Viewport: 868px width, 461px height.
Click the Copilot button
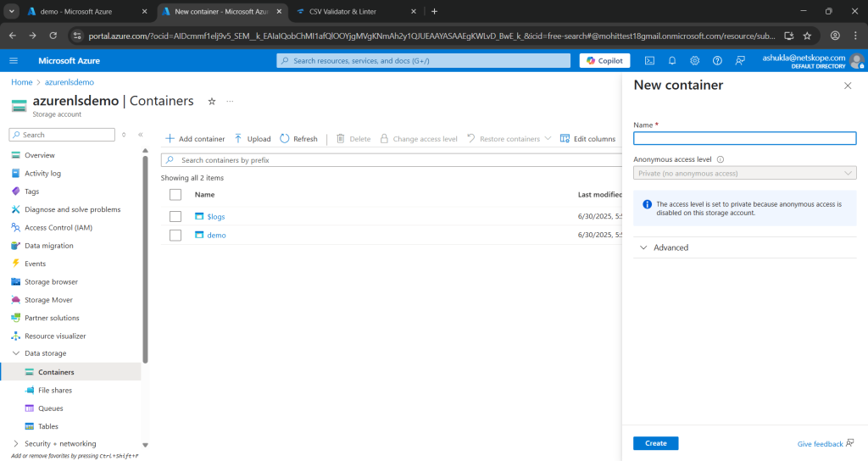click(x=604, y=61)
